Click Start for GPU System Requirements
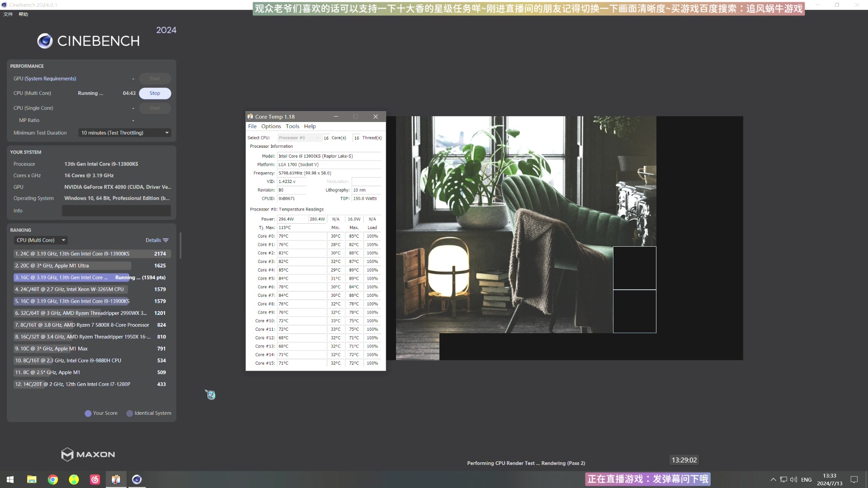 coord(155,79)
